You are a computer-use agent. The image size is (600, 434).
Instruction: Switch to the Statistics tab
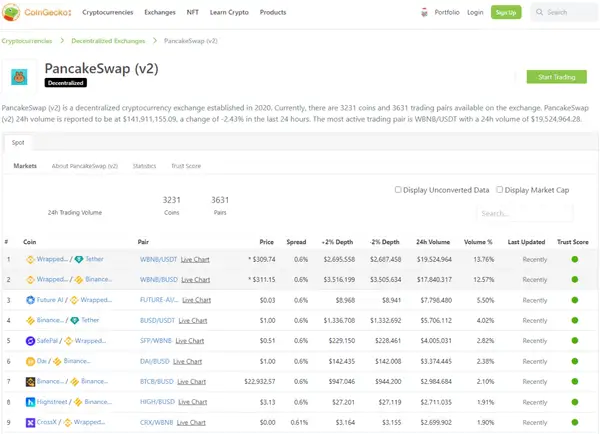[x=144, y=166]
